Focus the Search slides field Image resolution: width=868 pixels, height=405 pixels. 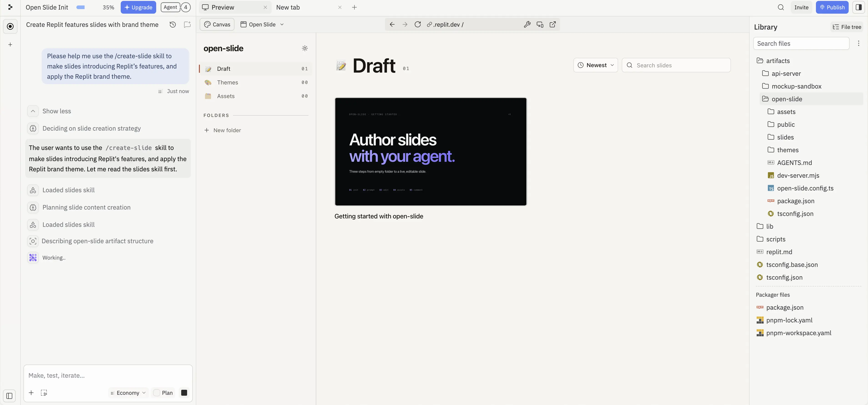pos(676,65)
